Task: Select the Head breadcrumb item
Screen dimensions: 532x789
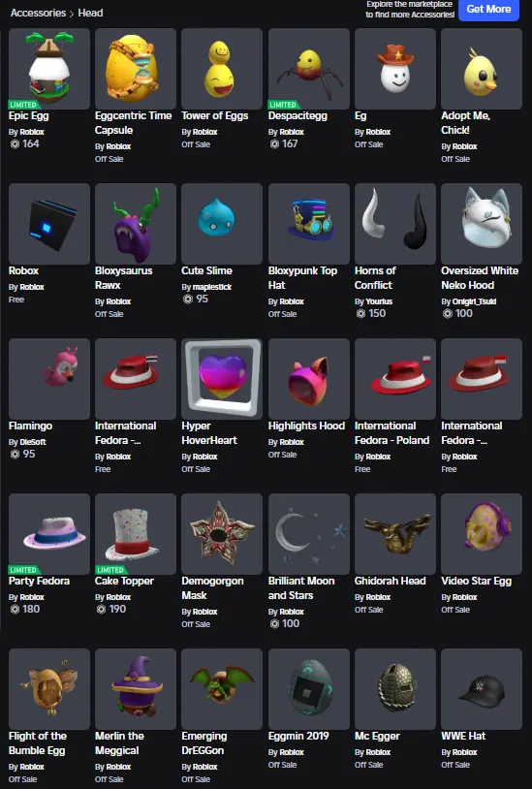Action: click(90, 13)
